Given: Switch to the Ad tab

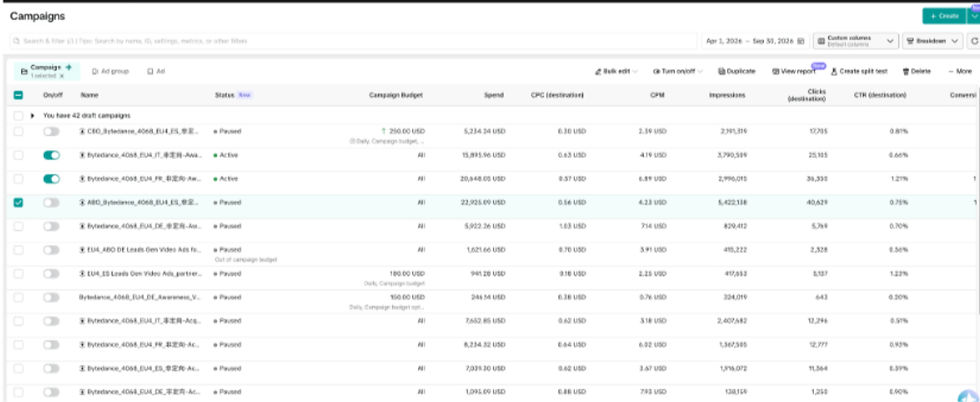Looking at the screenshot, I should [156, 71].
